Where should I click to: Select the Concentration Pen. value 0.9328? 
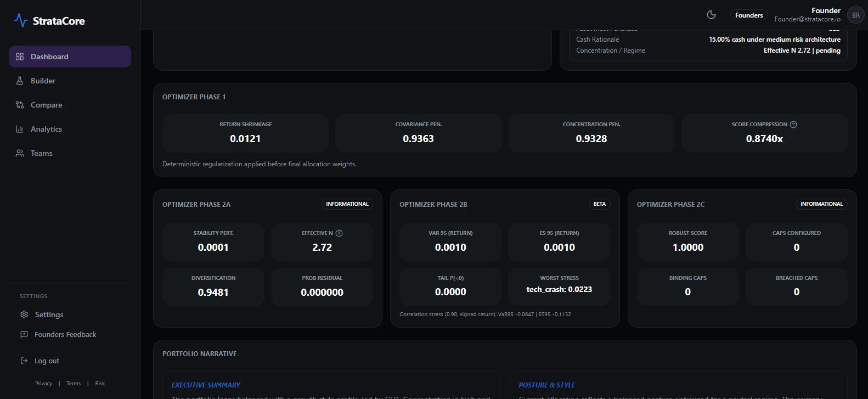click(591, 139)
